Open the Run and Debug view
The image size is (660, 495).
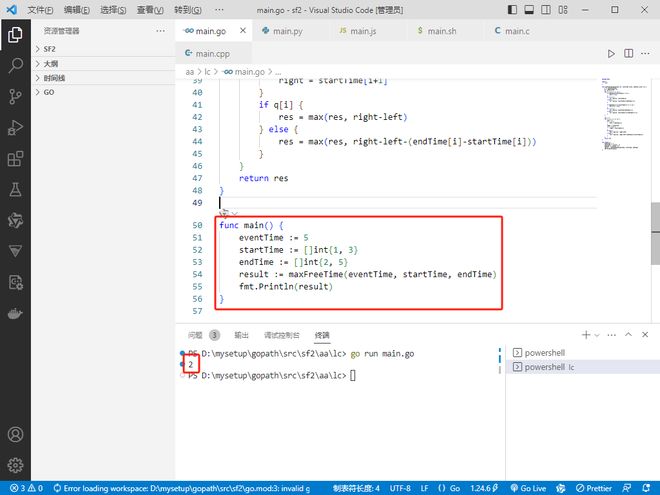coord(15,127)
